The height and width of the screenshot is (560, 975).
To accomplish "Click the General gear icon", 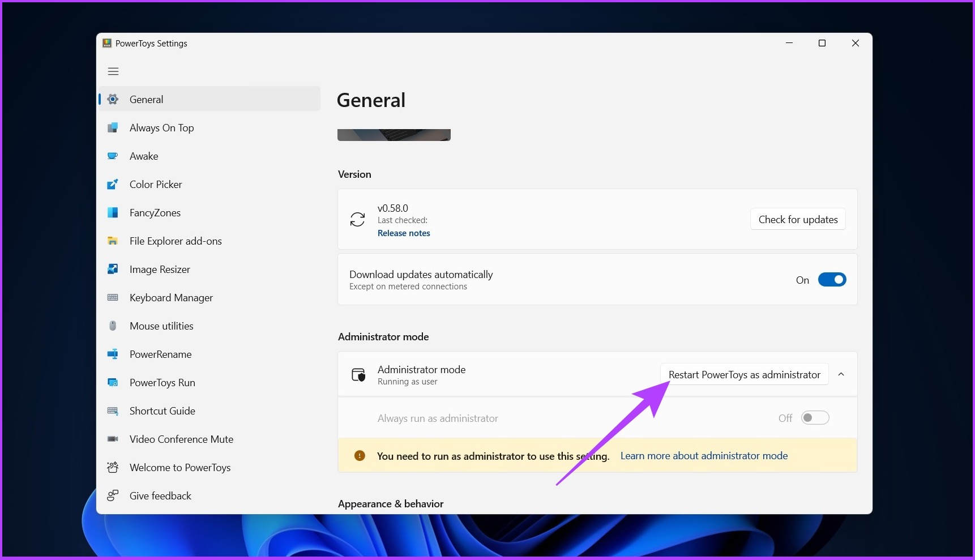I will click(113, 99).
